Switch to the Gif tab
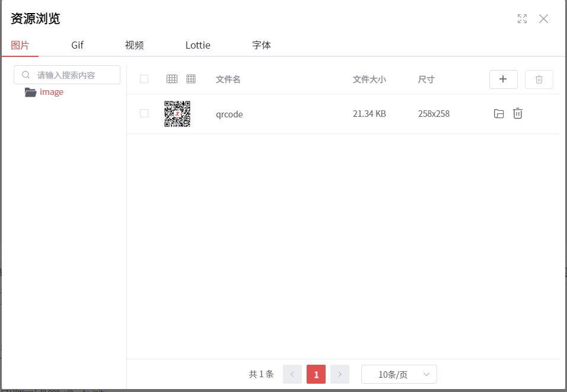 pos(77,45)
